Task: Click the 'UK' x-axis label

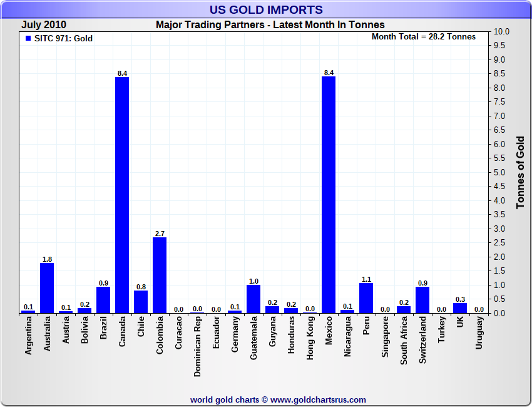Action: tap(461, 322)
